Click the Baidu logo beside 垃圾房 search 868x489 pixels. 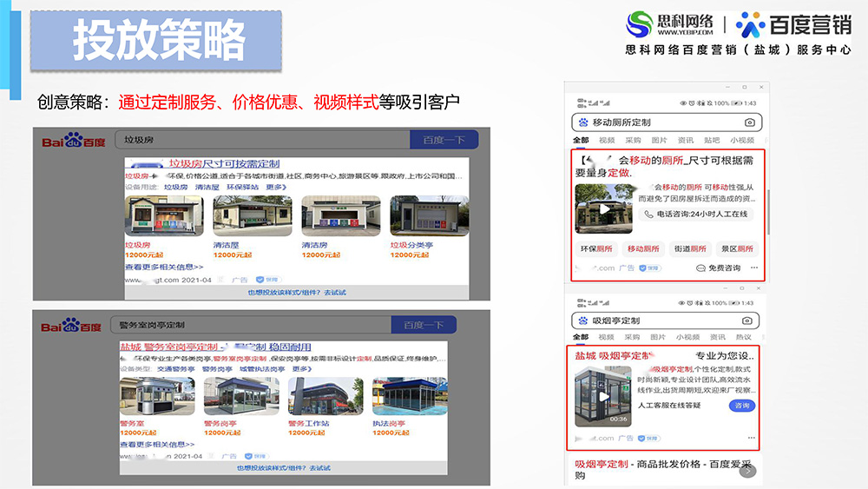click(74, 141)
